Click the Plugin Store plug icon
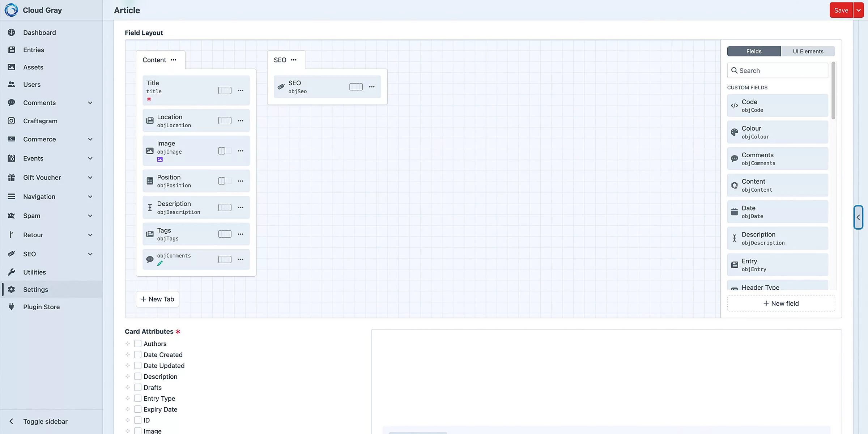 click(12, 307)
